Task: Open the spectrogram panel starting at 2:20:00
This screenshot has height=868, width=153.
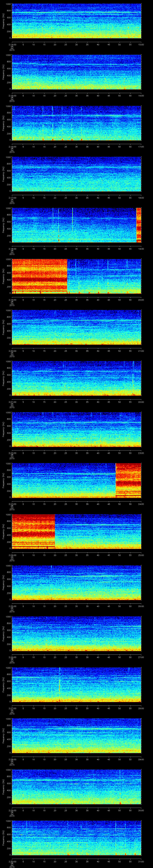Action: click(x=76, y=327)
